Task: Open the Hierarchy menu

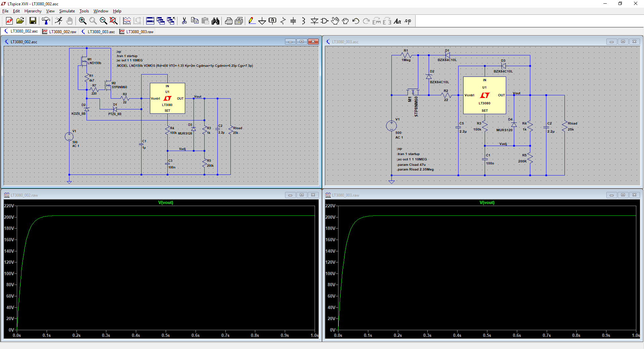Action: (33, 11)
